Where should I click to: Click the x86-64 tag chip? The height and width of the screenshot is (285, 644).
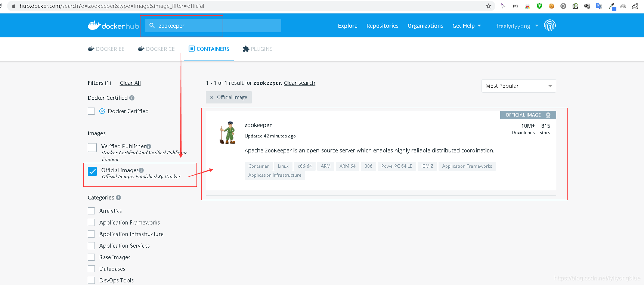(305, 166)
